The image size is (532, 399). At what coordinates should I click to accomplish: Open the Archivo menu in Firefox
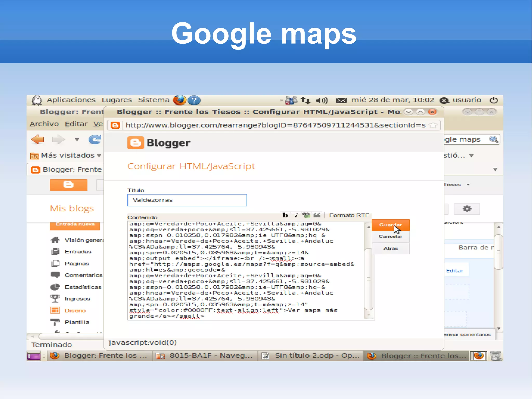pyautogui.click(x=44, y=124)
